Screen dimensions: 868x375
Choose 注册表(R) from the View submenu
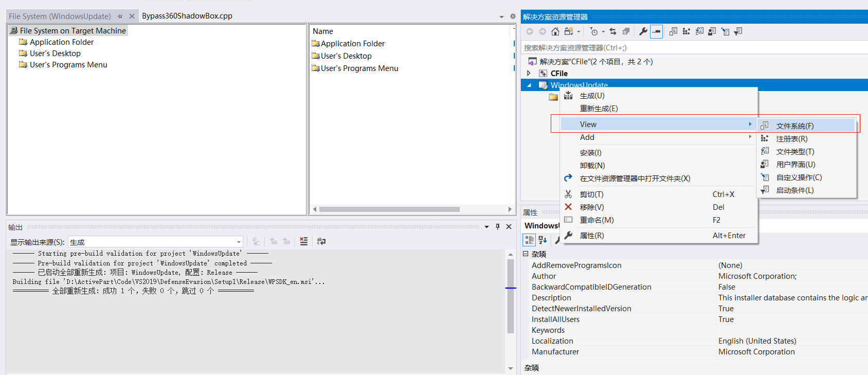(x=807, y=139)
